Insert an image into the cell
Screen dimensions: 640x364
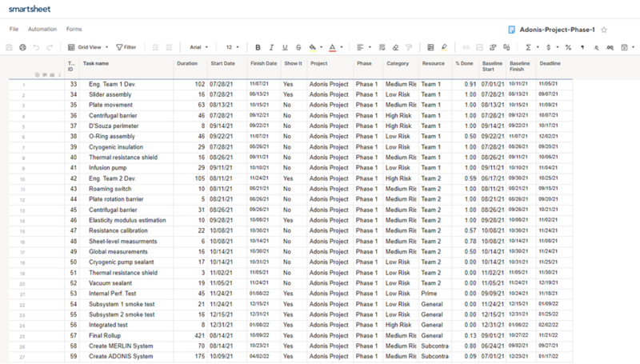(x=479, y=47)
